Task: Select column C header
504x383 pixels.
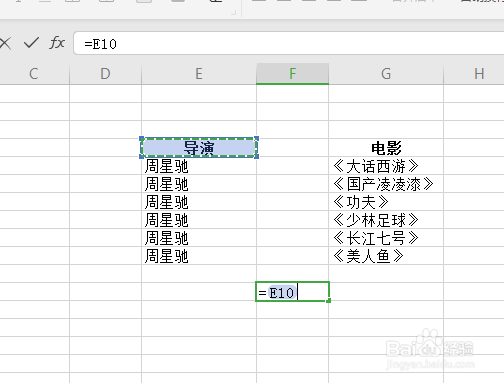Action: [x=34, y=74]
